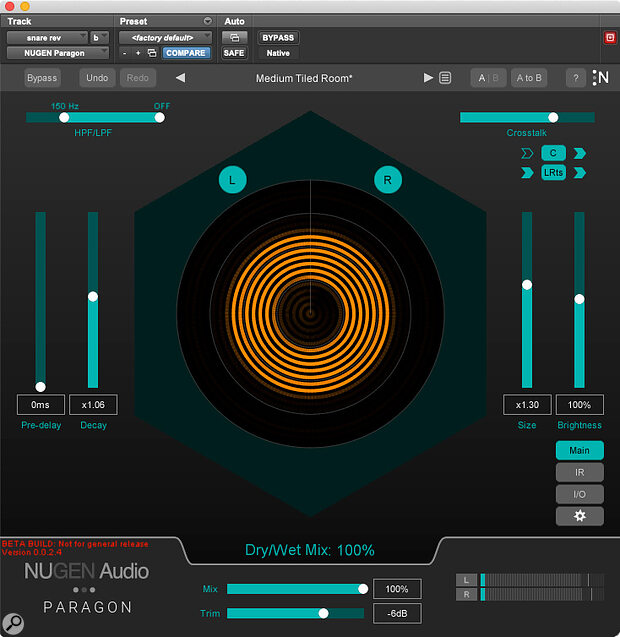Click the Size slider handle
The width and height of the screenshot is (620, 637).
(527, 285)
